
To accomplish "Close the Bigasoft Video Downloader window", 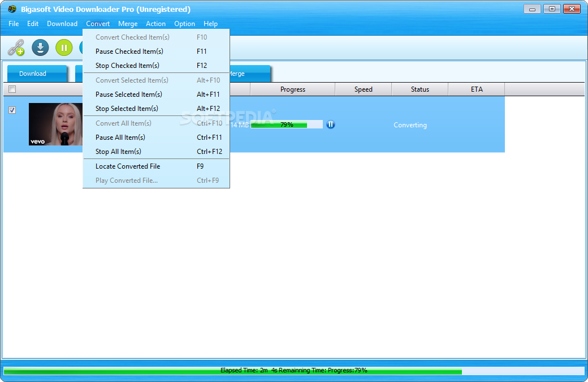I will point(572,8).
